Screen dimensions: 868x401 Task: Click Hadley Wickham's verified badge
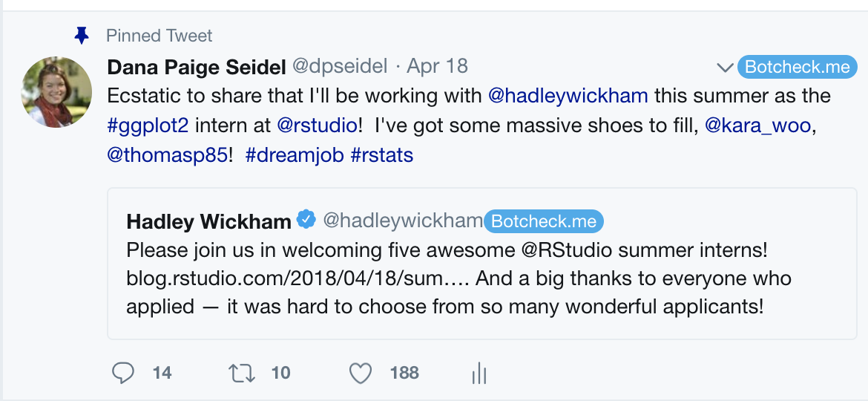[306, 220]
